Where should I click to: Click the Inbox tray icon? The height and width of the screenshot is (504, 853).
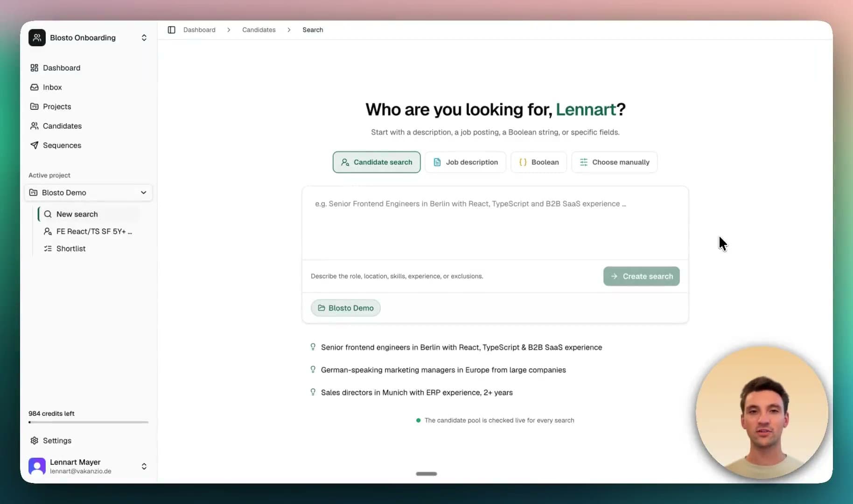(34, 87)
